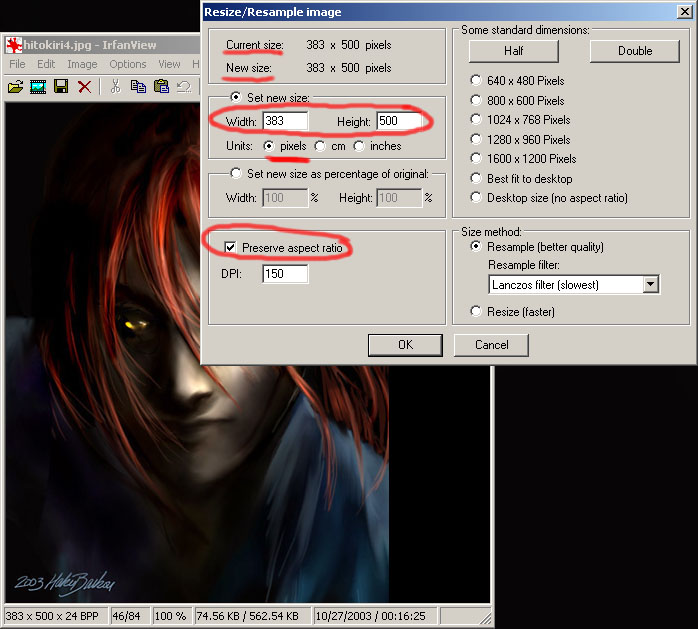
Task: Select the Resize (faster) method
Action: click(476, 312)
